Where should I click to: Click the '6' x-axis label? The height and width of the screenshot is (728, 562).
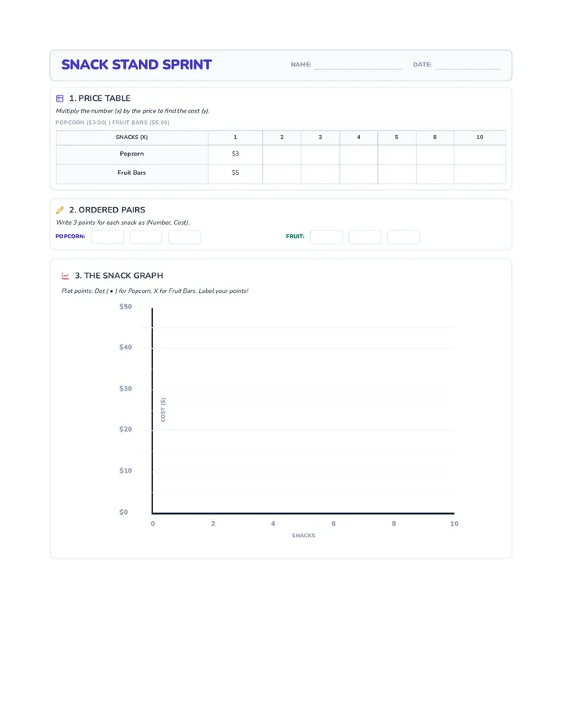333,523
